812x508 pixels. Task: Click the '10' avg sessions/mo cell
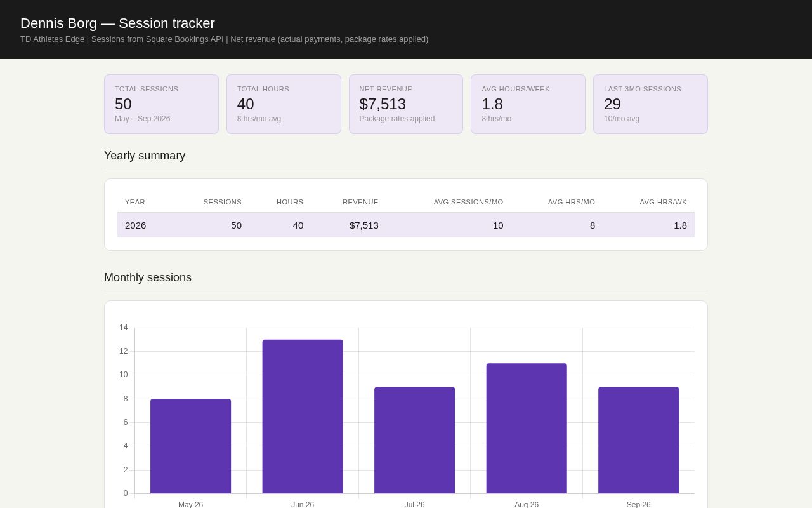(x=498, y=225)
